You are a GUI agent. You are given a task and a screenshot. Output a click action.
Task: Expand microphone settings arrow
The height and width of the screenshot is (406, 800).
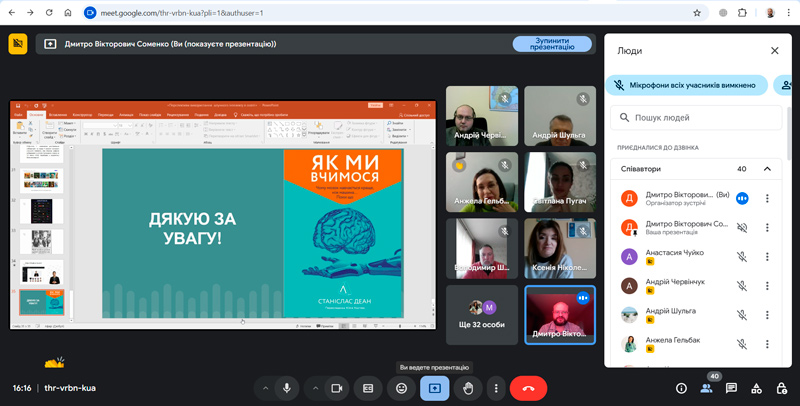click(265, 388)
